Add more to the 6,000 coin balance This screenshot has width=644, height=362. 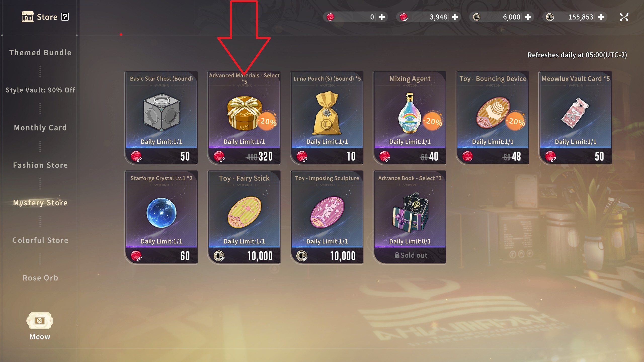click(528, 17)
